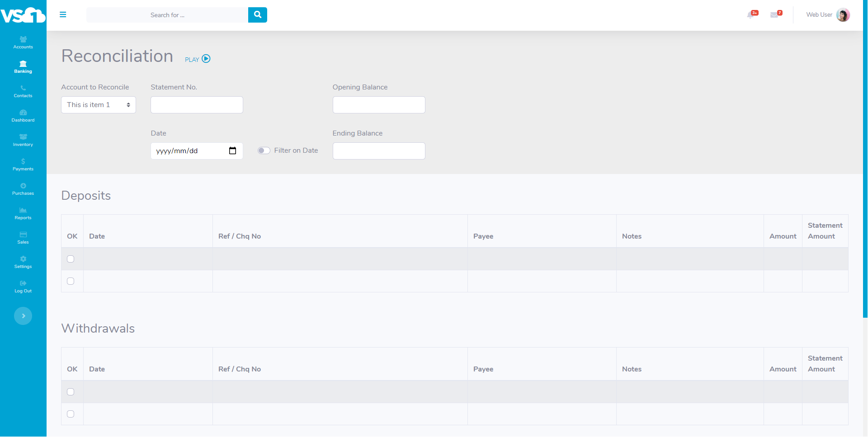The width and height of the screenshot is (868, 437).
Task: Toggle the hamburger menu icon
Action: click(63, 15)
